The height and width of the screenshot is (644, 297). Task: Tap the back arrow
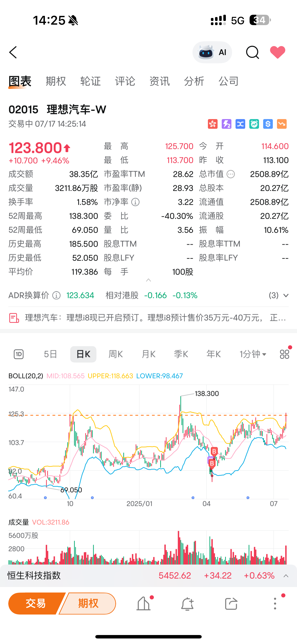tap(13, 52)
